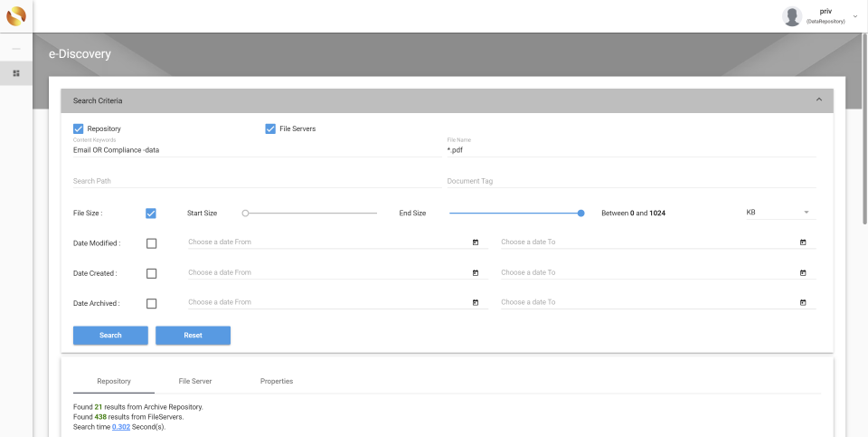Screen dimensions: 868x437
Task: Enable the Date Created checkbox
Action: click(x=151, y=273)
